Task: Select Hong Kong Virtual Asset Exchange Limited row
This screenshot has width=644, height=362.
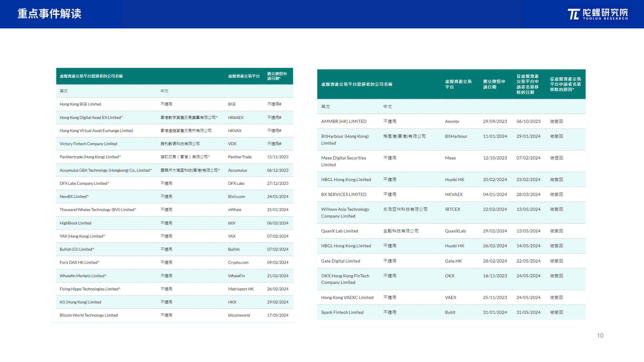Action: click(x=96, y=131)
